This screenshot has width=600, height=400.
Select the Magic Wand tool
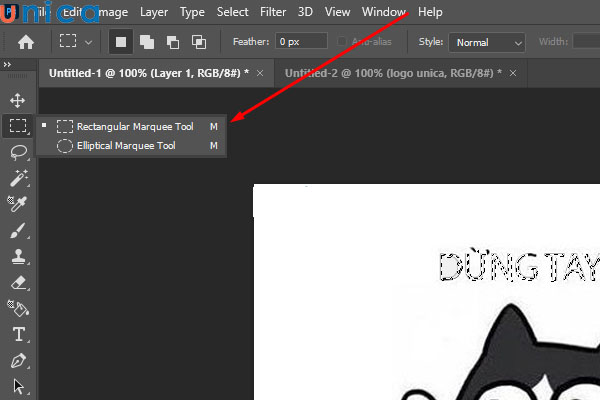(18, 178)
